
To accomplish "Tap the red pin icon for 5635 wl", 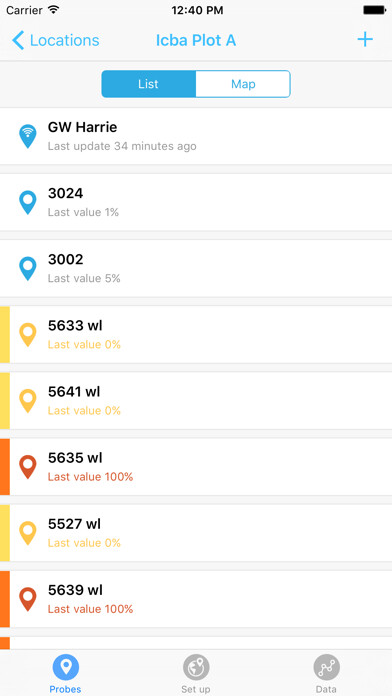I will [x=28, y=467].
